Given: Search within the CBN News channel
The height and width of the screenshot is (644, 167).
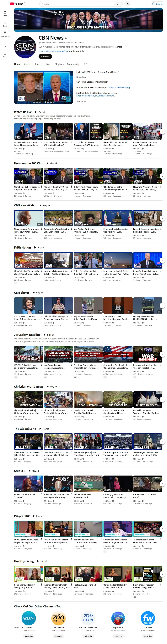Looking at the screenshot, I should (85, 64).
